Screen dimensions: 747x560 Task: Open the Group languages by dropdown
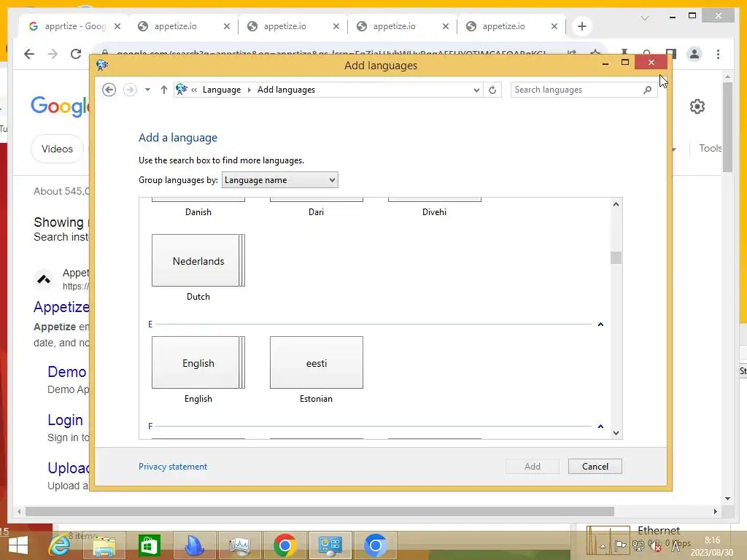[x=280, y=180]
